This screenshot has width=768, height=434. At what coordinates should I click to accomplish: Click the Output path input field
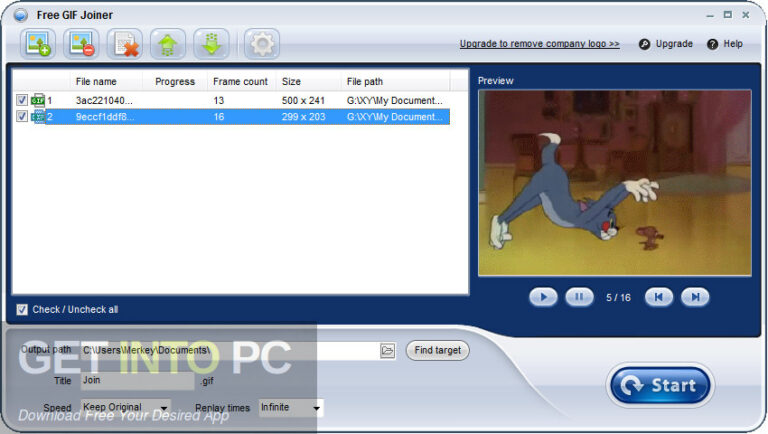pyautogui.click(x=229, y=351)
